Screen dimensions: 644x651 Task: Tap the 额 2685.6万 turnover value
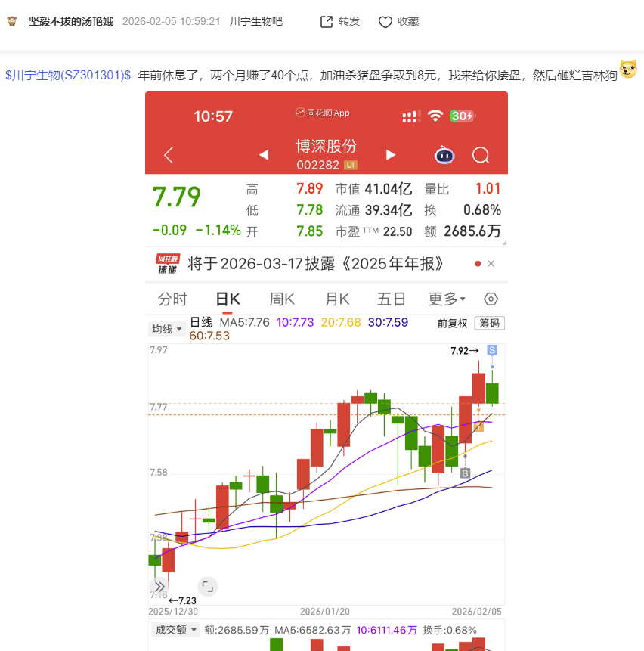click(463, 231)
